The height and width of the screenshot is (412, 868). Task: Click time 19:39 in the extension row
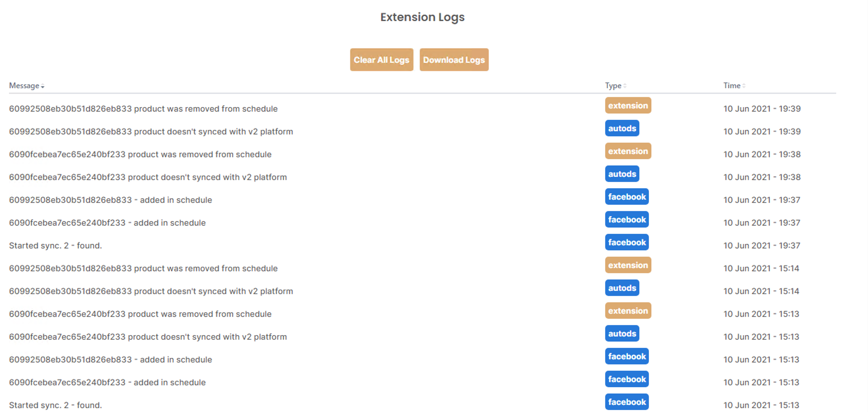click(762, 109)
